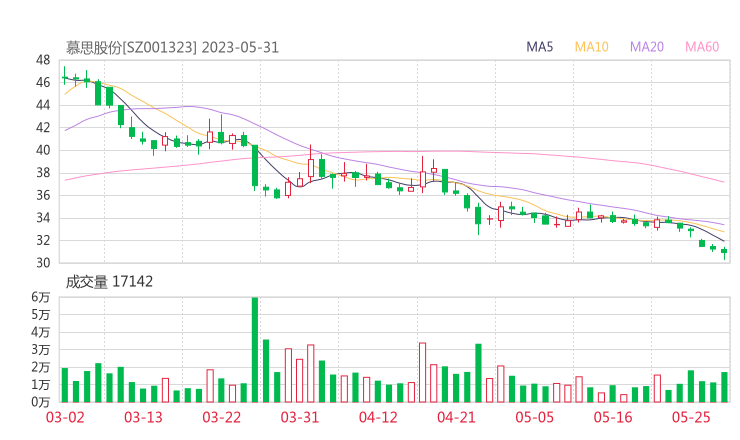Click the 05-25 date axis label

(x=691, y=417)
